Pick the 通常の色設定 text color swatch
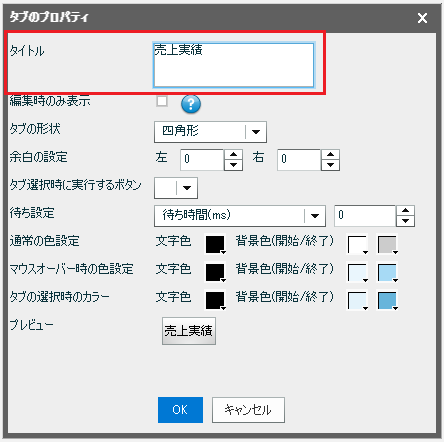This screenshot has width=444, height=442. coord(215,244)
